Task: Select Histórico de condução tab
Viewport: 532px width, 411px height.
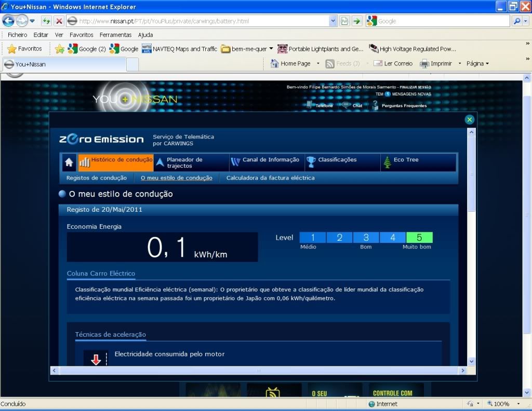Action: tap(116, 162)
